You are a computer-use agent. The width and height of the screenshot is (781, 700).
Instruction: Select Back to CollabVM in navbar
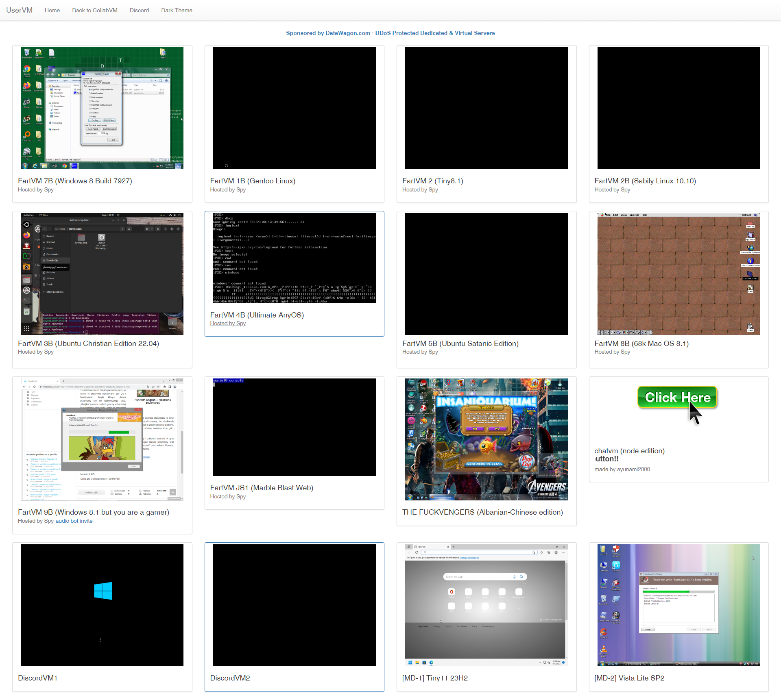tap(94, 10)
